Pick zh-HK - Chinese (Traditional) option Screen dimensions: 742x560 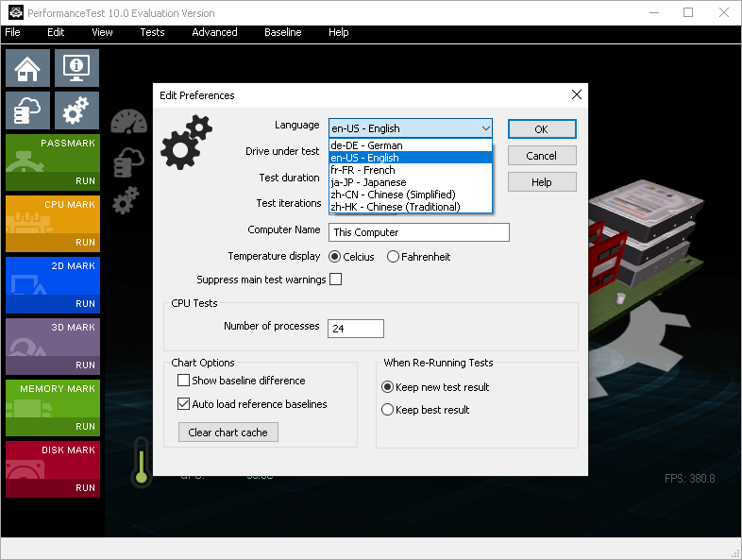click(411, 207)
